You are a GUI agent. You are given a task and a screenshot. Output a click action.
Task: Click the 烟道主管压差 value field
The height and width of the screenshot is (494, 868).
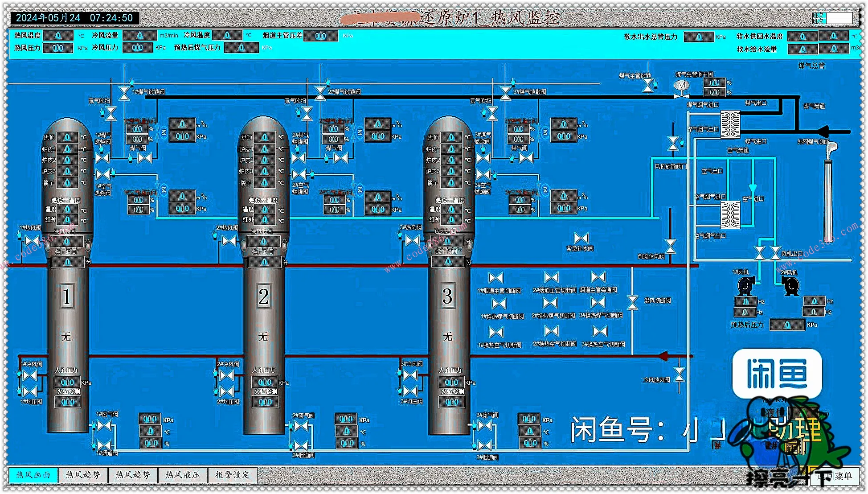320,36
